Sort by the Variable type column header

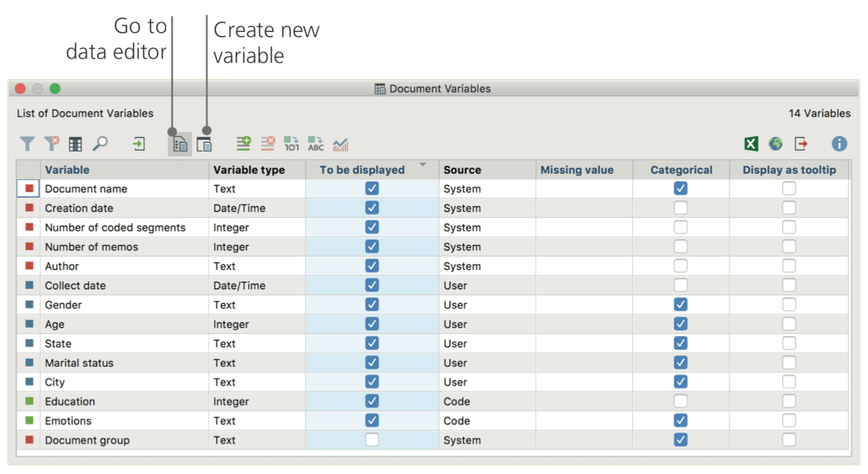tap(249, 170)
